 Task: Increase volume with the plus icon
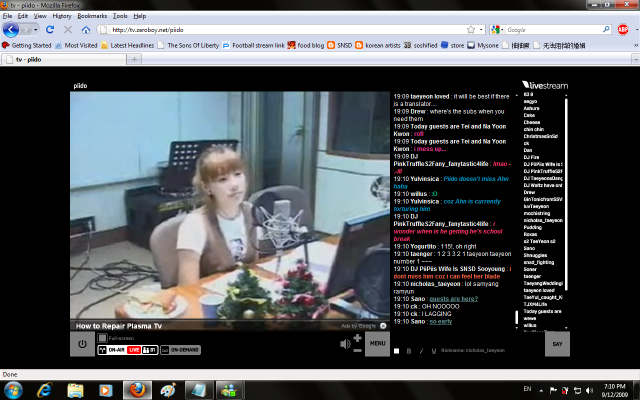pyautogui.click(x=358, y=336)
